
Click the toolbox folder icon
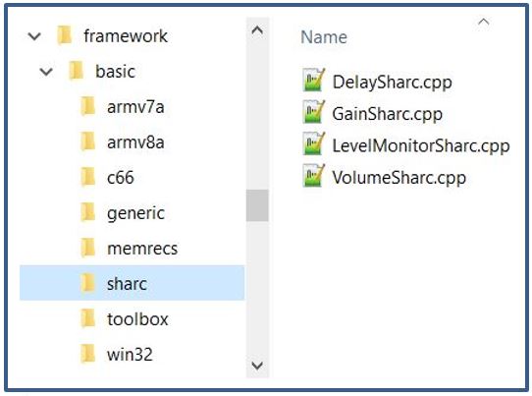coord(88,318)
